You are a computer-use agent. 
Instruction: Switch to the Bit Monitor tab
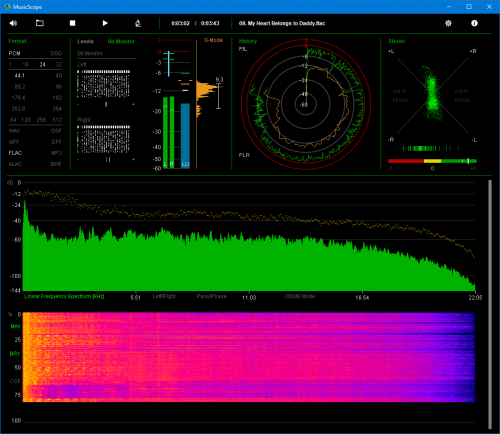121,41
